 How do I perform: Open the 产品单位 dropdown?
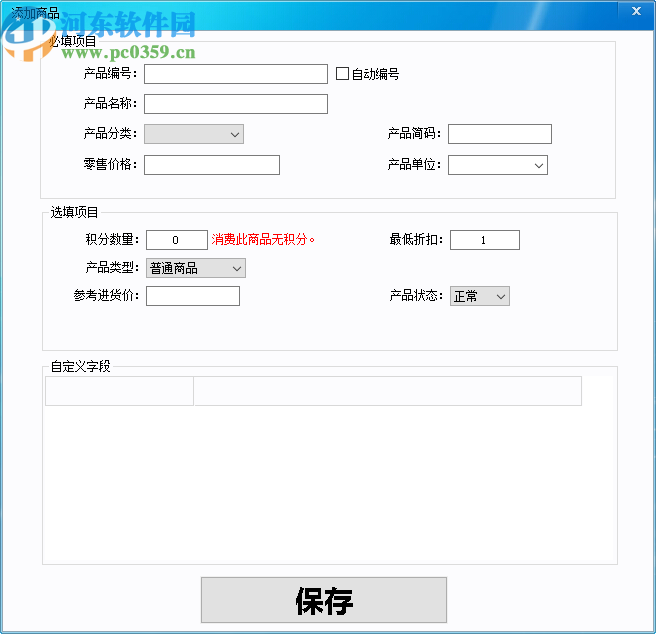(x=497, y=165)
